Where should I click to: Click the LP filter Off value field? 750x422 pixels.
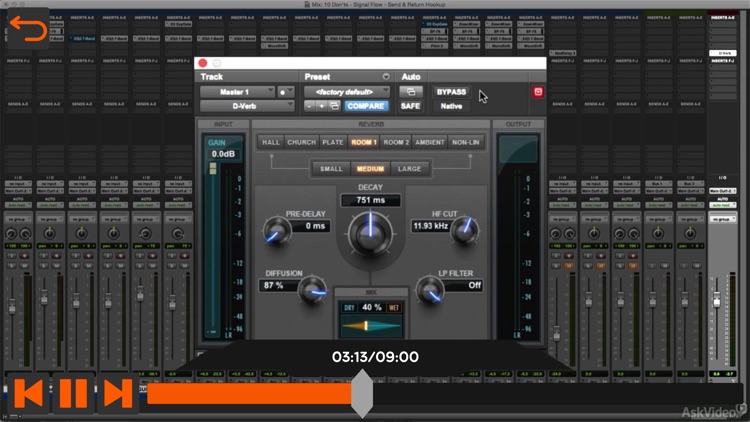click(x=464, y=286)
